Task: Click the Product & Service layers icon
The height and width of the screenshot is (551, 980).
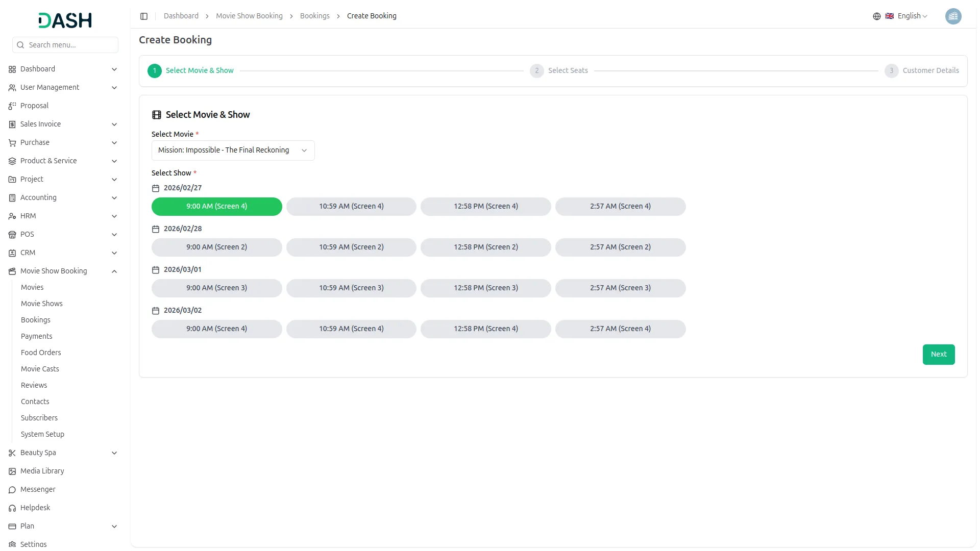Action: point(12,161)
